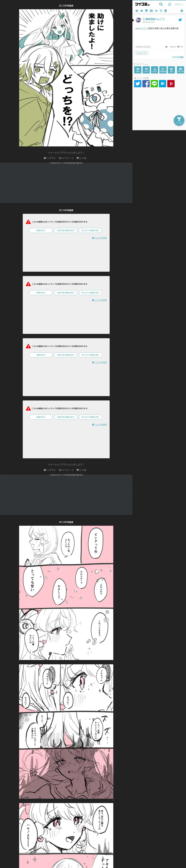186x868 pixels.
Task: Click いいね under work 22
Action: tap(81, 158)
